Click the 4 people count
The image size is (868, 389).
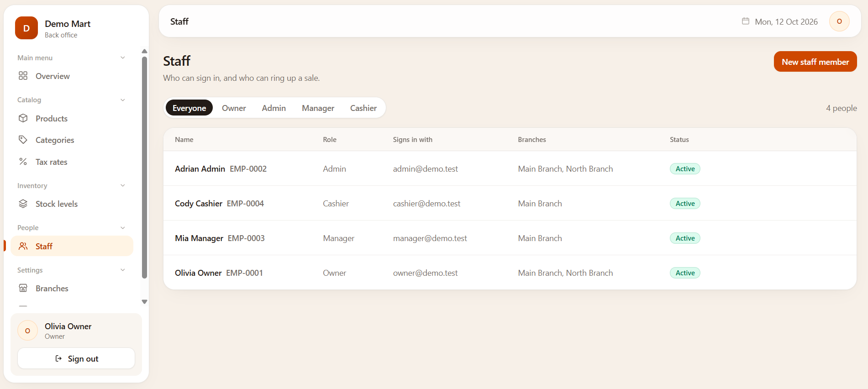(x=841, y=108)
